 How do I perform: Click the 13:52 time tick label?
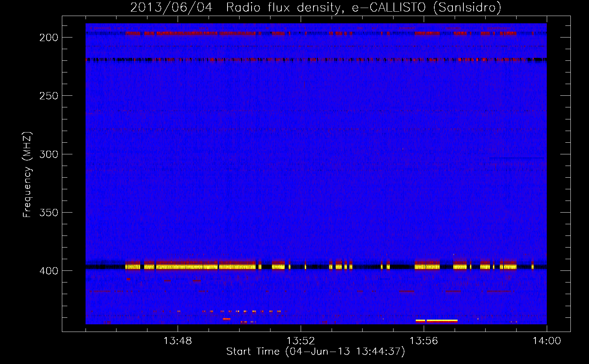(x=301, y=341)
